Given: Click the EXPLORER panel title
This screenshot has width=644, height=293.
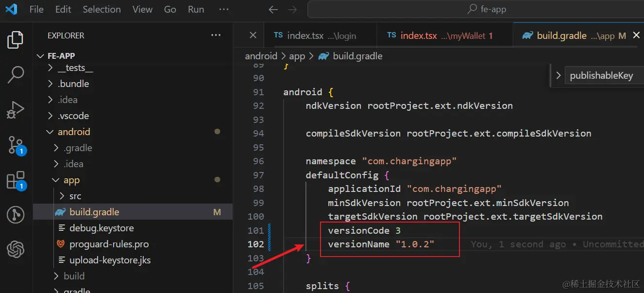Looking at the screenshot, I should [66, 35].
